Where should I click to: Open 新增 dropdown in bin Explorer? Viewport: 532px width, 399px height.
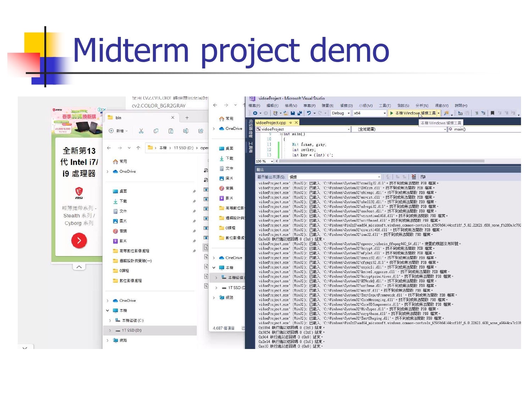pos(118,131)
